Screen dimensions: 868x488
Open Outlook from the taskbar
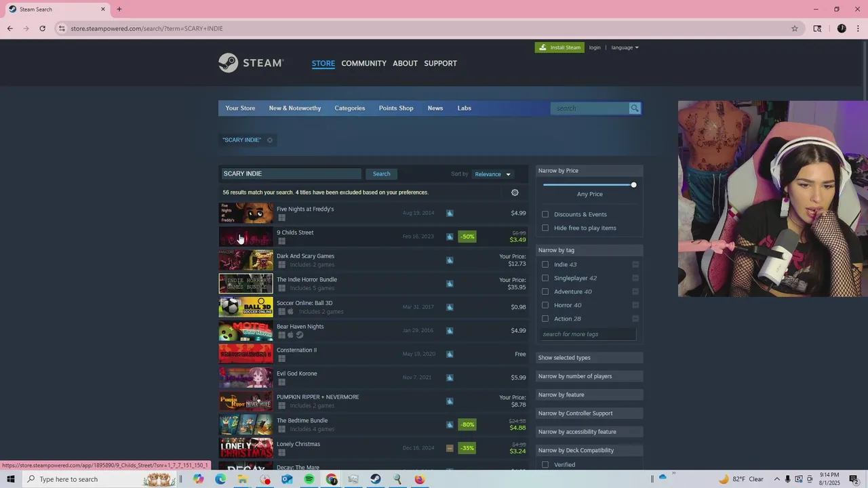click(287, 479)
